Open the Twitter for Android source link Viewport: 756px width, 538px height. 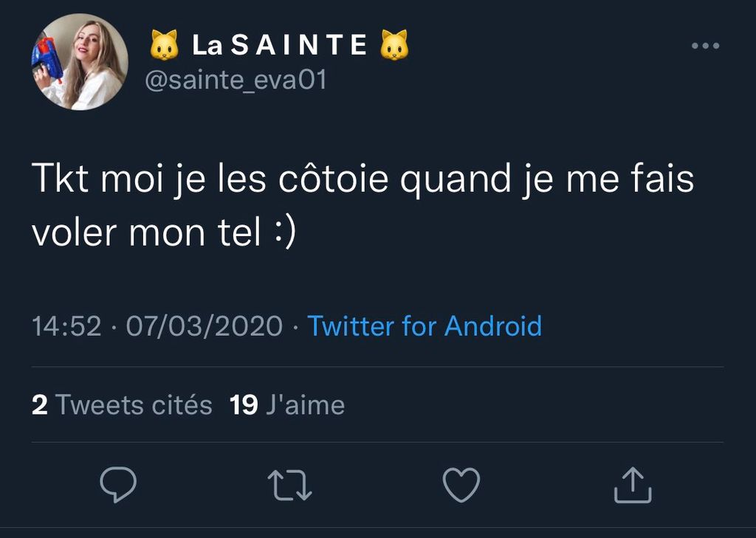pyautogui.click(x=425, y=325)
